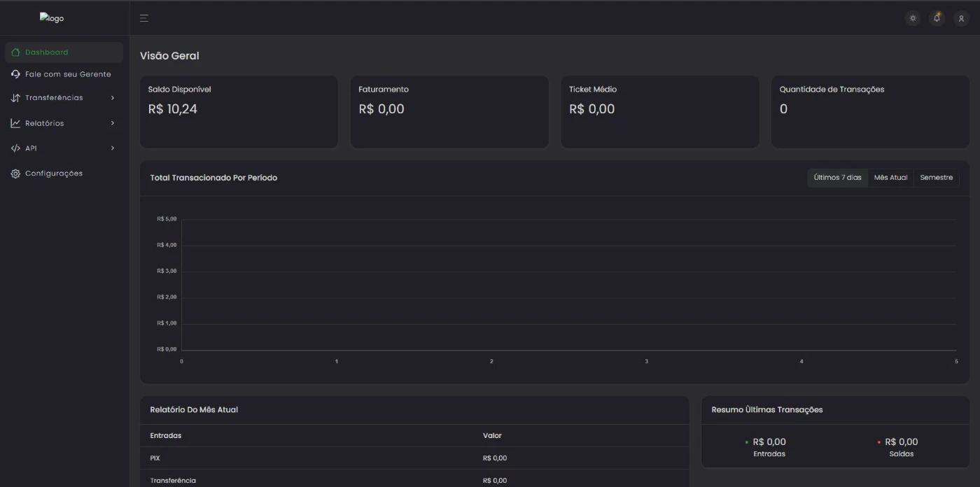Switch chart to Mês Atual
Viewport: 980px width, 487px height.
[x=890, y=178]
